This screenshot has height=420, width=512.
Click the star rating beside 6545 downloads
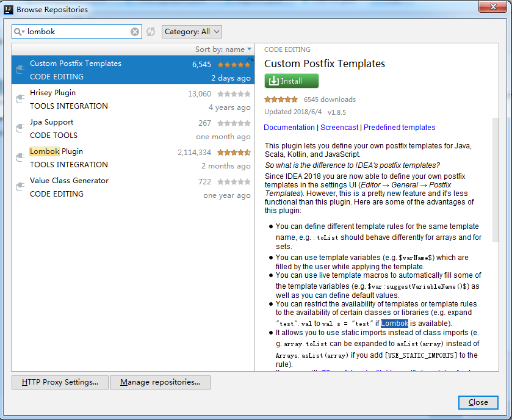coord(281,100)
